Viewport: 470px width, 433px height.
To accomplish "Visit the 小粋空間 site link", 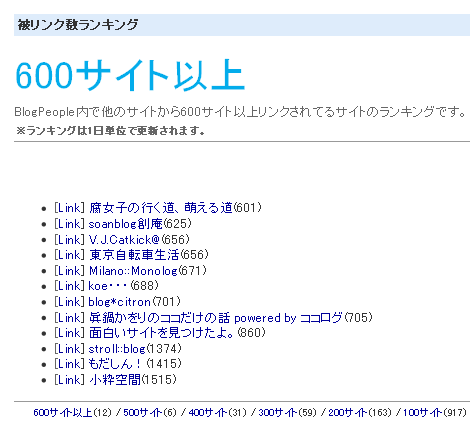I will [115, 379].
